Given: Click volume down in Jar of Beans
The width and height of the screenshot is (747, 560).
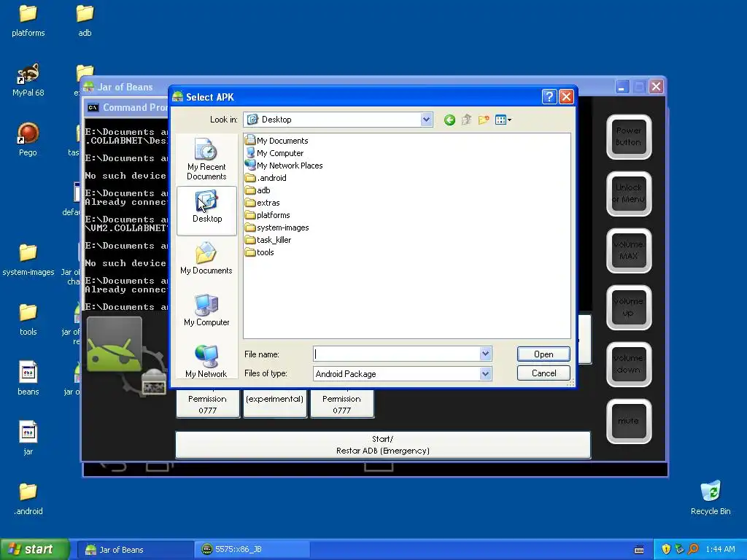Looking at the screenshot, I should coord(629,365).
